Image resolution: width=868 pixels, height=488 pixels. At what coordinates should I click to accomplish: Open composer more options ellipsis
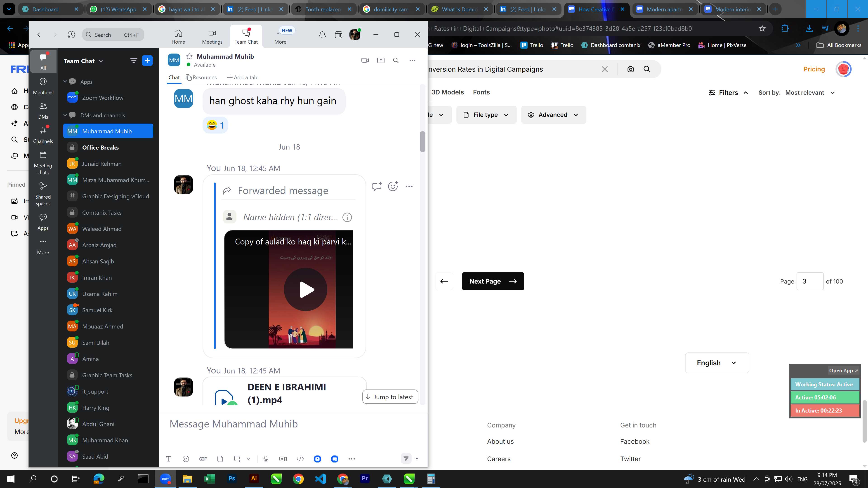pyautogui.click(x=351, y=459)
